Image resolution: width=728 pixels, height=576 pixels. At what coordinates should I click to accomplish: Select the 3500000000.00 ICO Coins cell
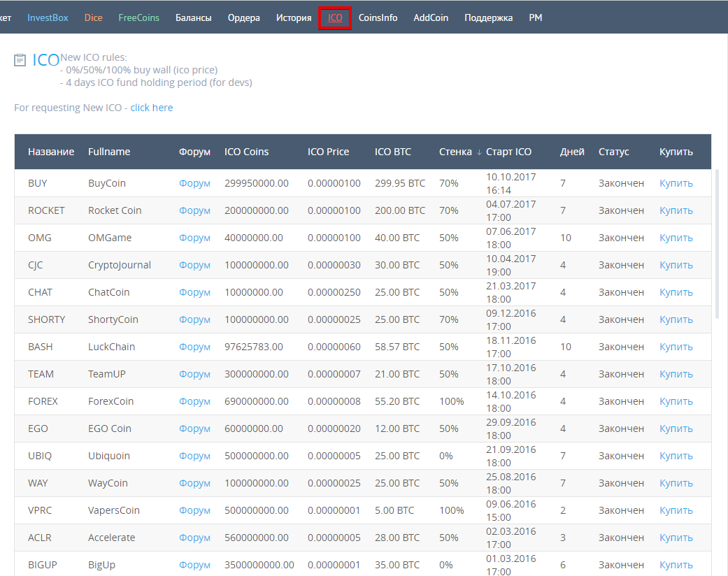tap(259, 565)
